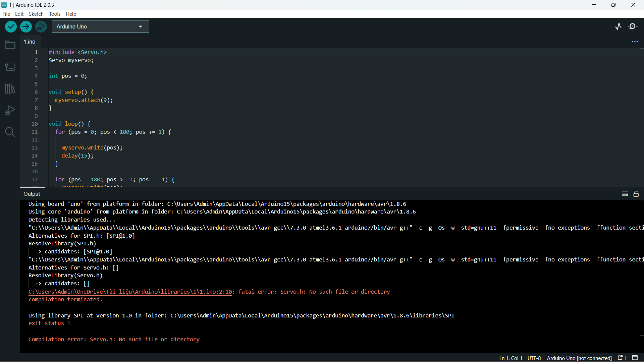
Task: Open the Sketchbook folder sidebar icon
Action: (x=10, y=45)
